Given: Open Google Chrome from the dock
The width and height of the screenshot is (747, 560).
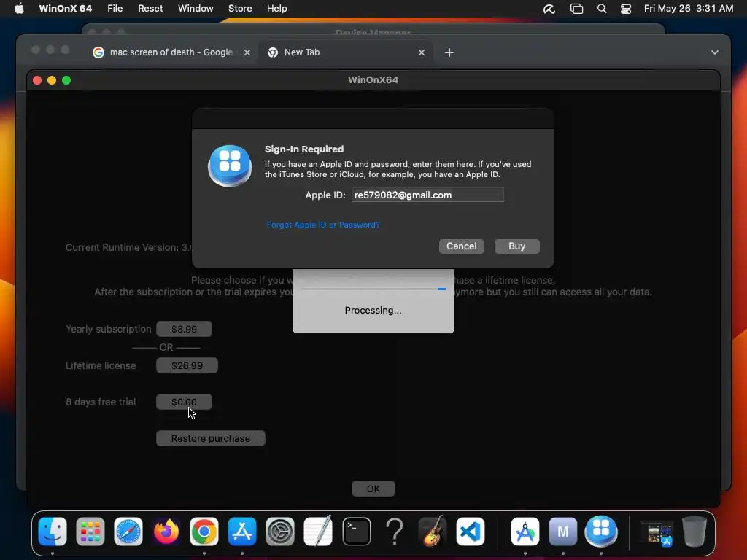Looking at the screenshot, I should (x=204, y=531).
